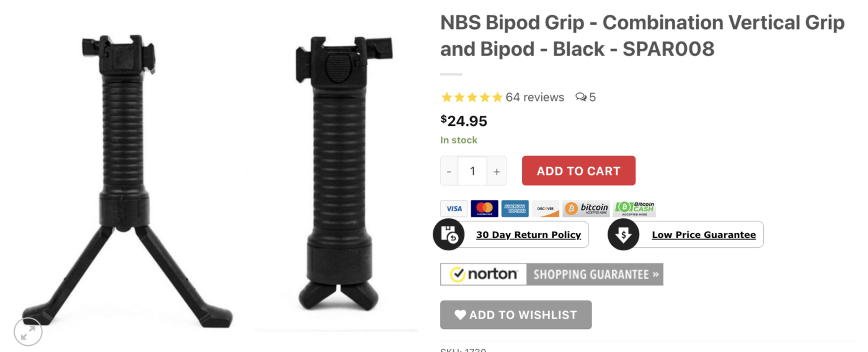Click the Visa payment icon
Screen dimensions: 868x352
tap(454, 209)
